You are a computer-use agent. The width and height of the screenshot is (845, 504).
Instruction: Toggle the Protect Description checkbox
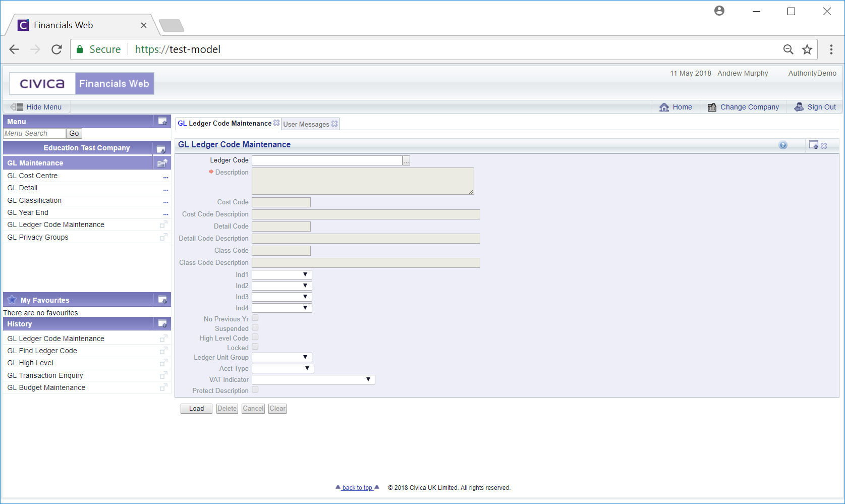tap(255, 389)
